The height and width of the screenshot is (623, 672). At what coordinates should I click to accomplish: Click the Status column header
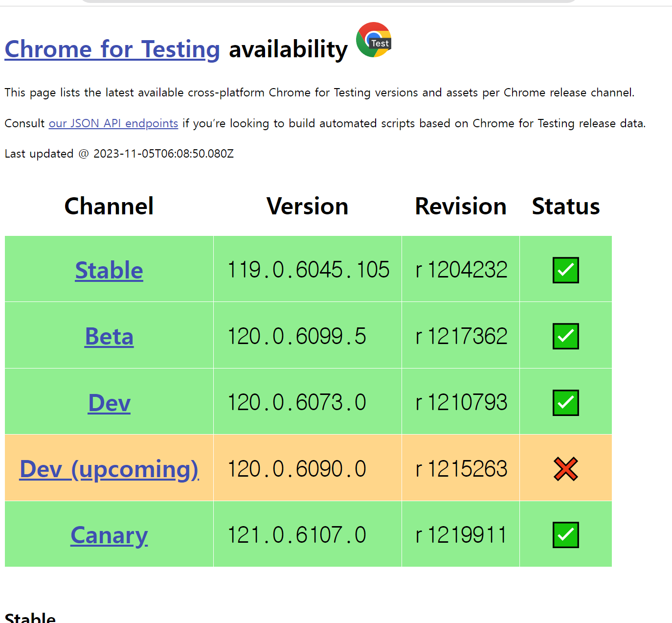pos(566,206)
